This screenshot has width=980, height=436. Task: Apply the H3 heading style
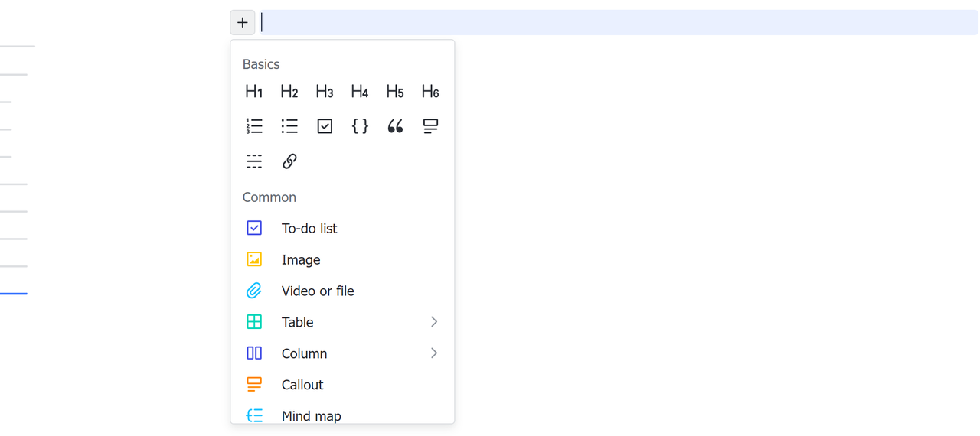click(325, 92)
